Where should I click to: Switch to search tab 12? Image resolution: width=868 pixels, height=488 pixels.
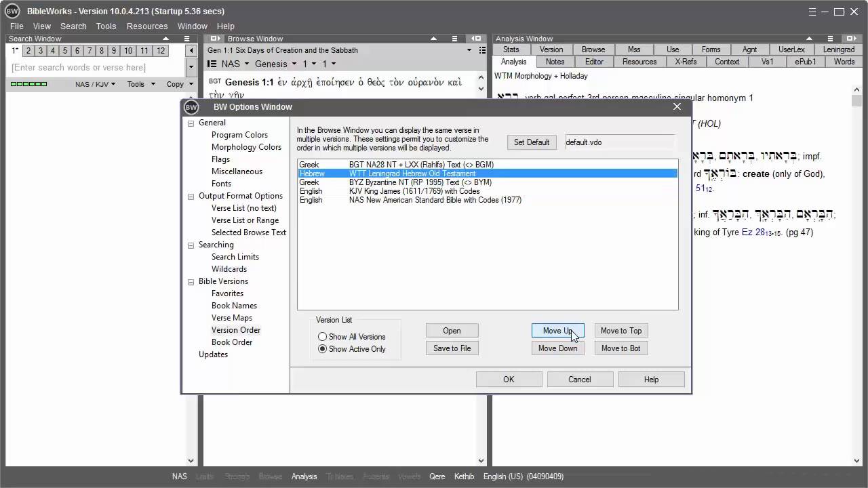pos(161,51)
